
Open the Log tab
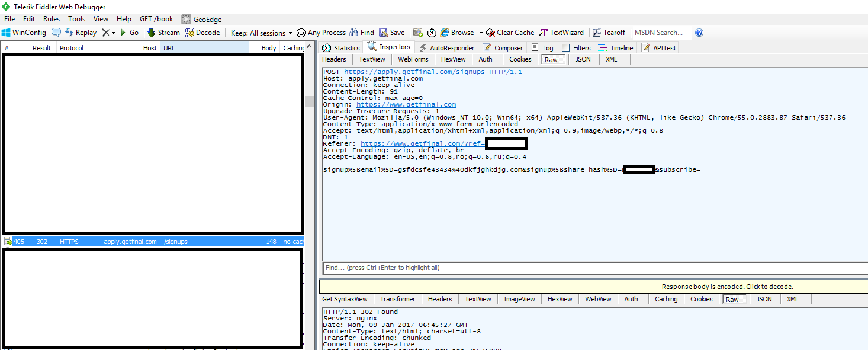(542, 48)
